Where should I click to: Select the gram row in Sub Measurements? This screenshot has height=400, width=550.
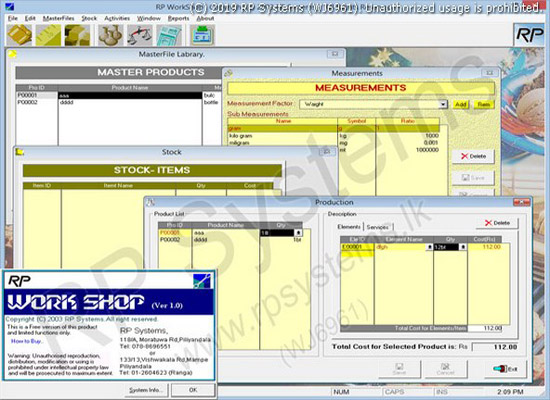[x=333, y=128]
